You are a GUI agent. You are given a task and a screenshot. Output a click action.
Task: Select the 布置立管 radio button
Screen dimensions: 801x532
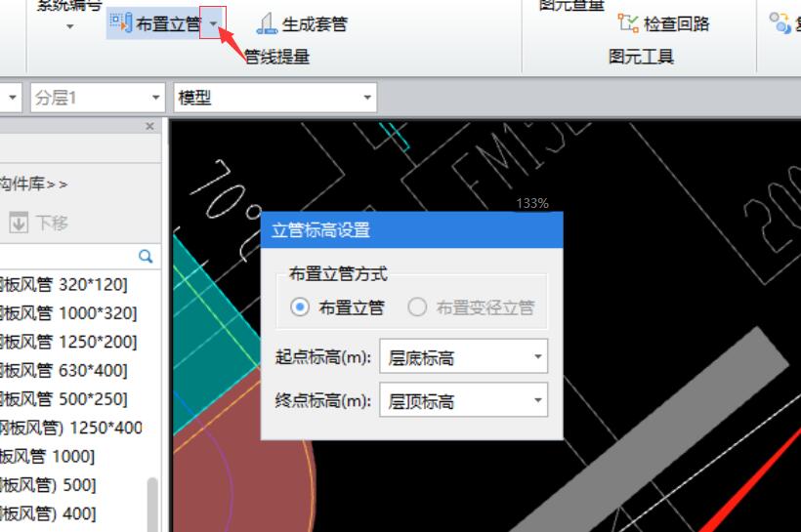299,307
